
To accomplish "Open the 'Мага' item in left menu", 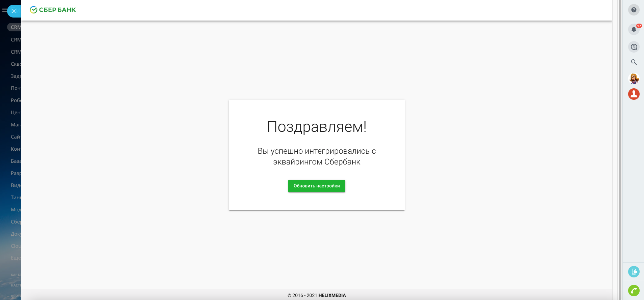I will click(16, 125).
